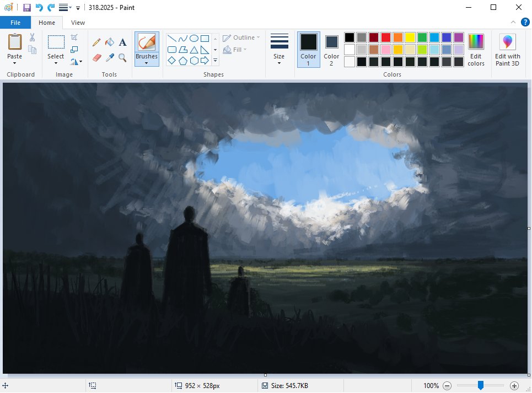Open the Select dropdown arrow
The height and width of the screenshot is (393, 532).
point(56,63)
